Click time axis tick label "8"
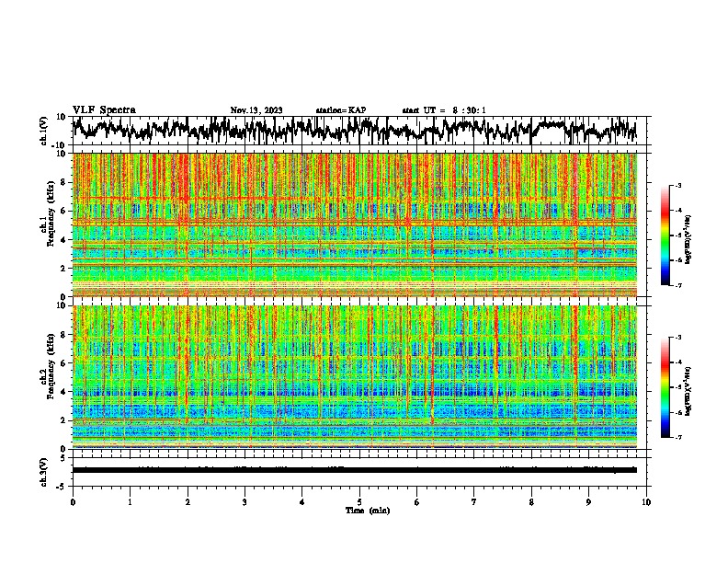 click(531, 502)
